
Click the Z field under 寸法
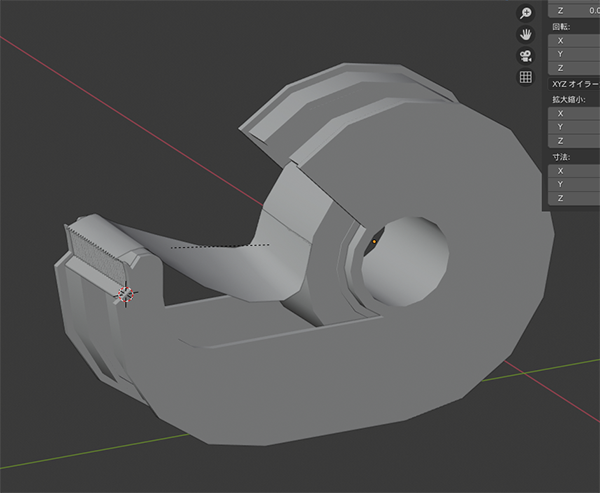tap(574, 198)
